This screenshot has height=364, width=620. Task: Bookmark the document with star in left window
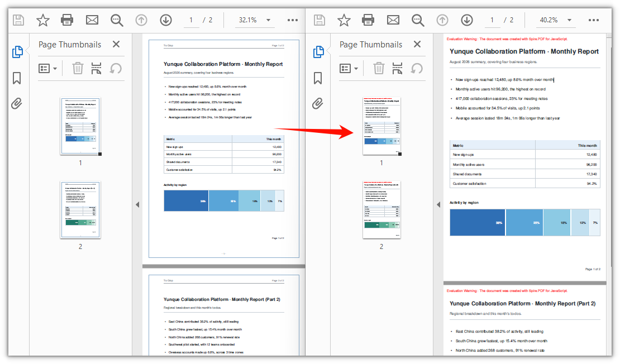coord(42,20)
